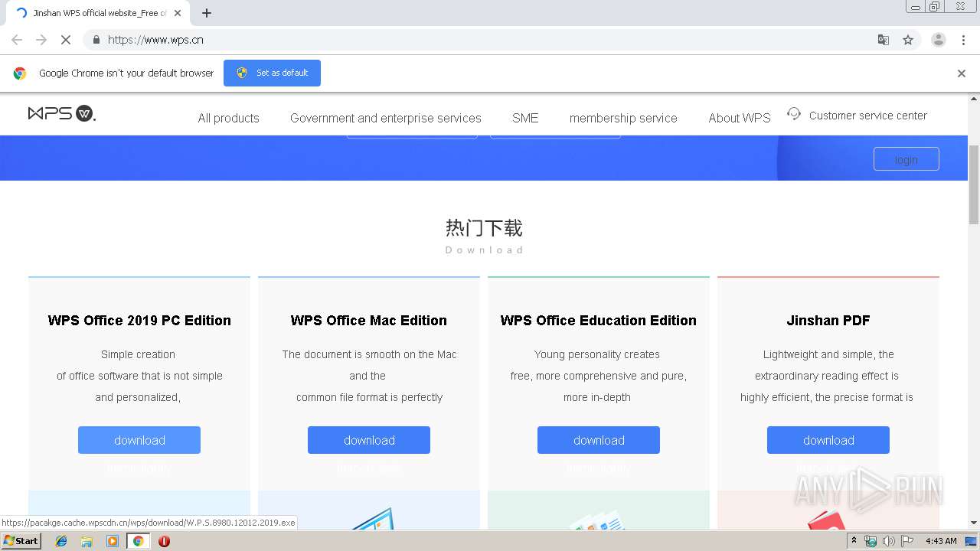Bookmark this page with the star icon

pyautogui.click(x=908, y=40)
